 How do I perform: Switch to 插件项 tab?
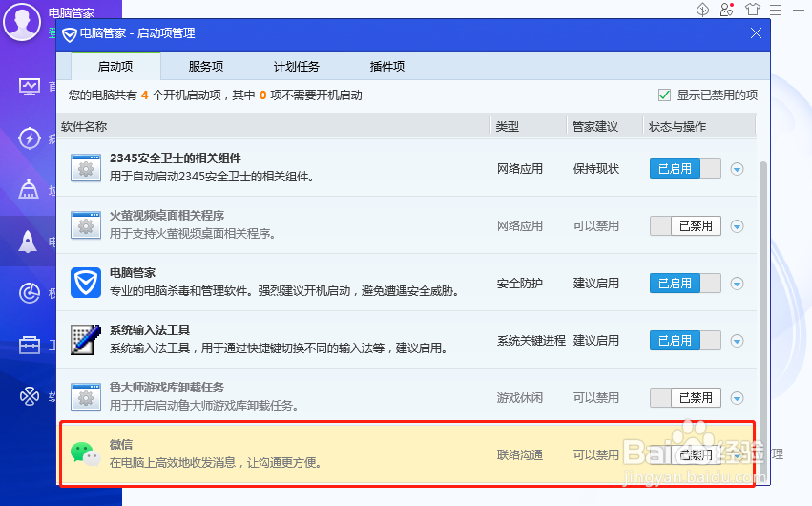[386, 66]
